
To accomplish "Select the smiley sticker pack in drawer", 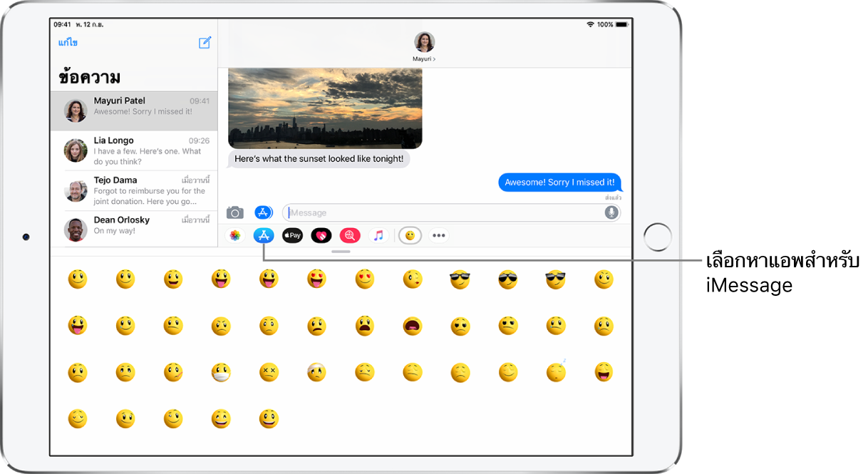I will click(x=410, y=236).
